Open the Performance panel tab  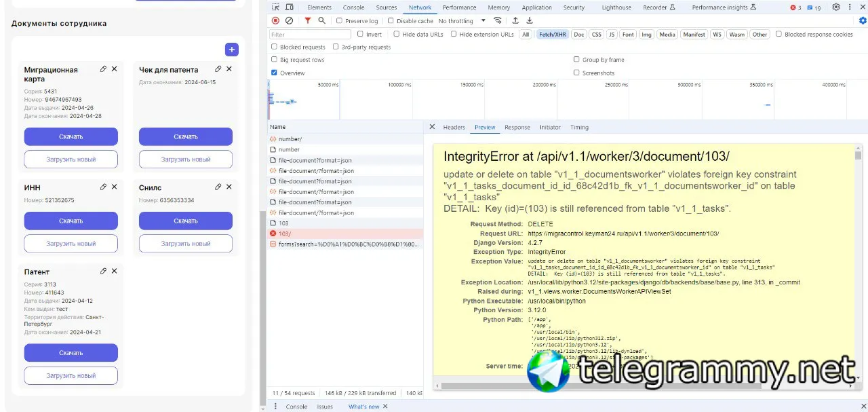point(459,7)
